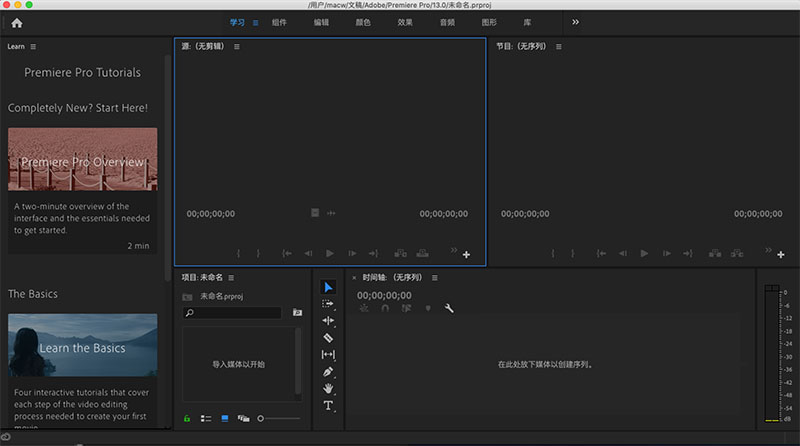The width and height of the screenshot is (800, 446).
Task: Mark Out point in Source monitor
Action: (x=258, y=253)
